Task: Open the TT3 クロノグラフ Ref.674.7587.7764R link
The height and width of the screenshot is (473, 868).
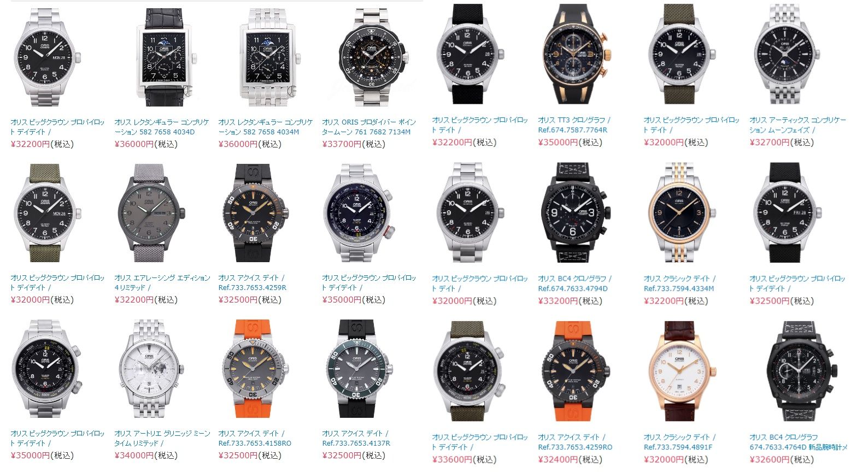Action: coord(574,125)
